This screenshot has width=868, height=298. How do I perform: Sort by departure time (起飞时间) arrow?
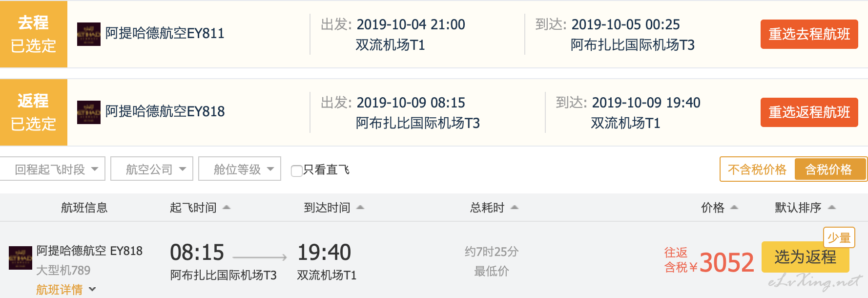227,208
